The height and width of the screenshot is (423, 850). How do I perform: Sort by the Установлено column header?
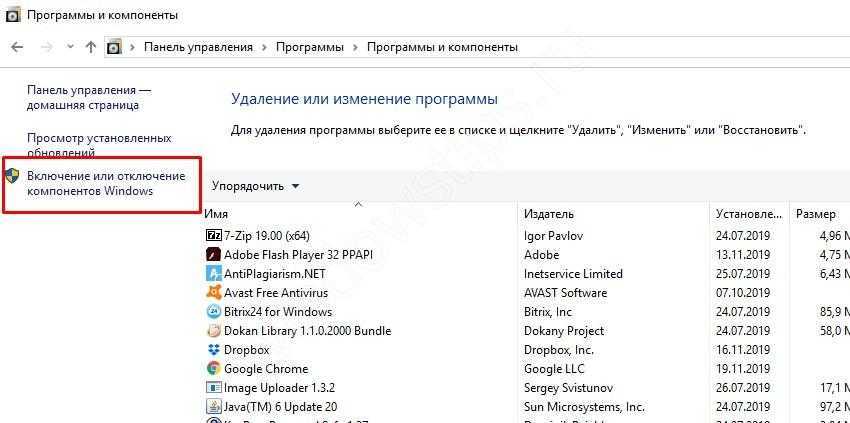[749, 214]
